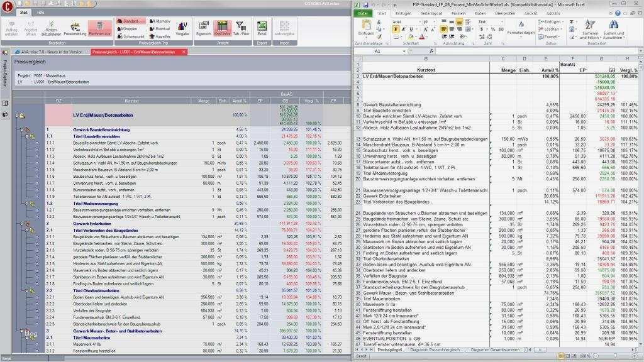Click the AutoSum icon in Excel's Bearbeiten group
Image resolution: width=644 pixels, height=362 pixels.
(571, 22)
